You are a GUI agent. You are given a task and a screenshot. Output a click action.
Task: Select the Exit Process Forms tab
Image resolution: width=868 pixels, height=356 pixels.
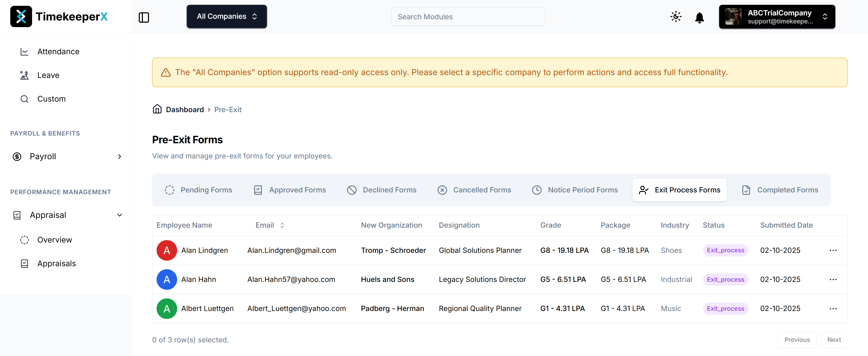point(679,190)
